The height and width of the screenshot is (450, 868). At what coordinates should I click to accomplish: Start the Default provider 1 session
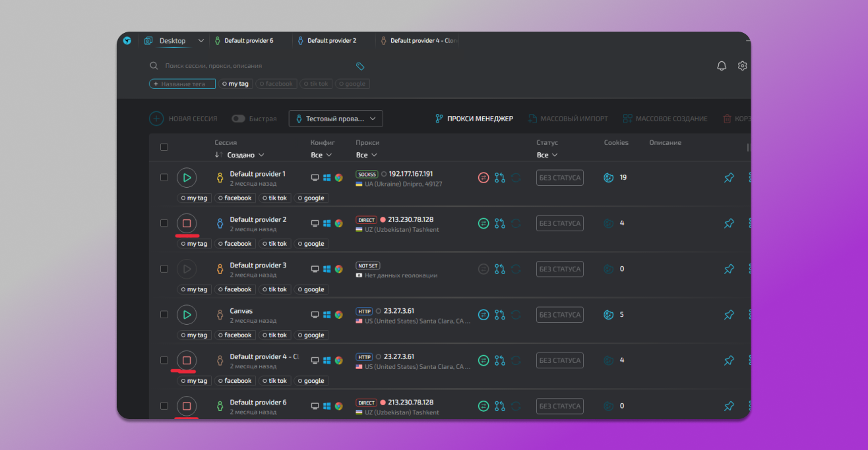pos(187,177)
